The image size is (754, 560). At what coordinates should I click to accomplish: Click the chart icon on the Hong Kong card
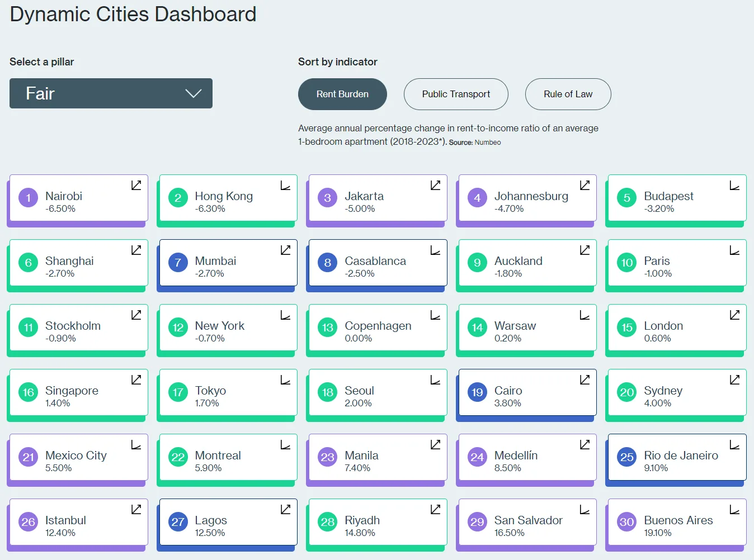click(x=285, y=185)
